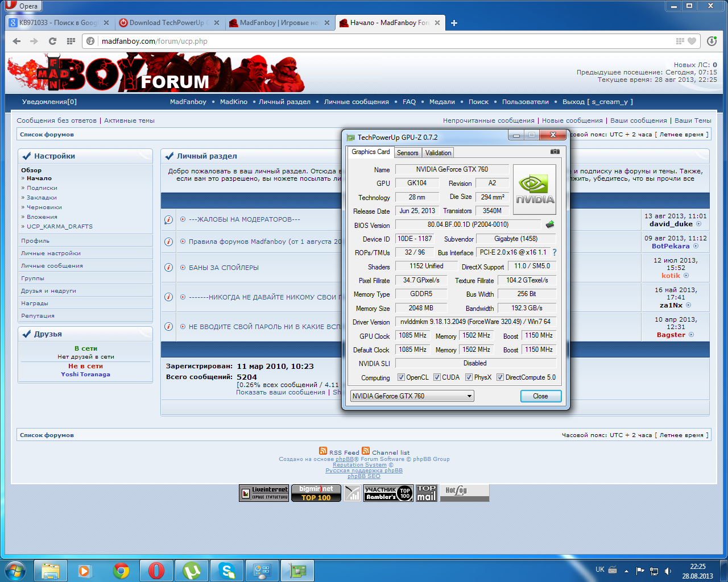Toggle the OpenCL checkbox
Viewport: 728px width, 582px height.
401,377
